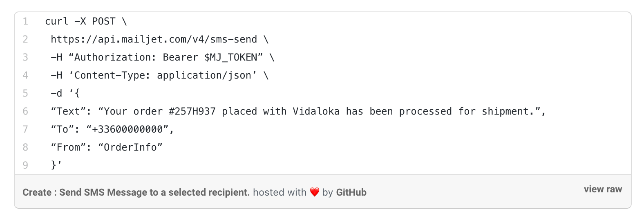644x221 pixels.
Task: Select line number 1
Action: [x=25, y=21]
